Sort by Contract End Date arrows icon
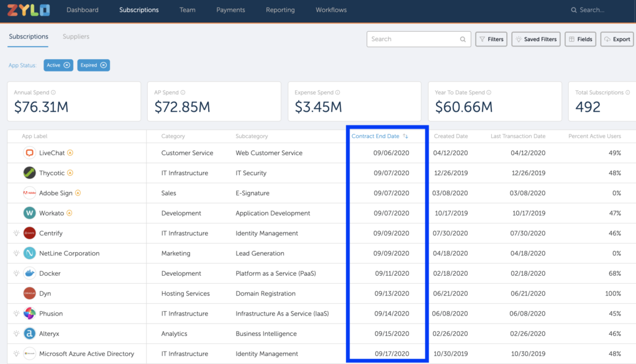The image size is (636, 364). click(405, 136)
